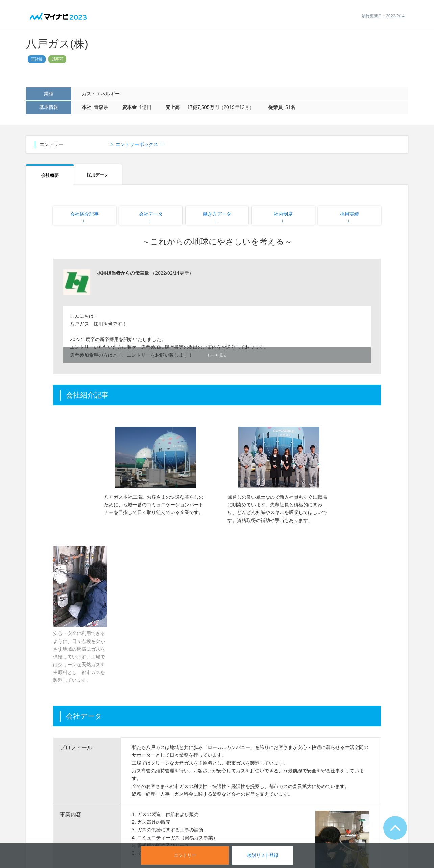The width and height of the screenshot is (434, 868).
Task: Click the scroll-to-top arrow button
Action: 395,828
